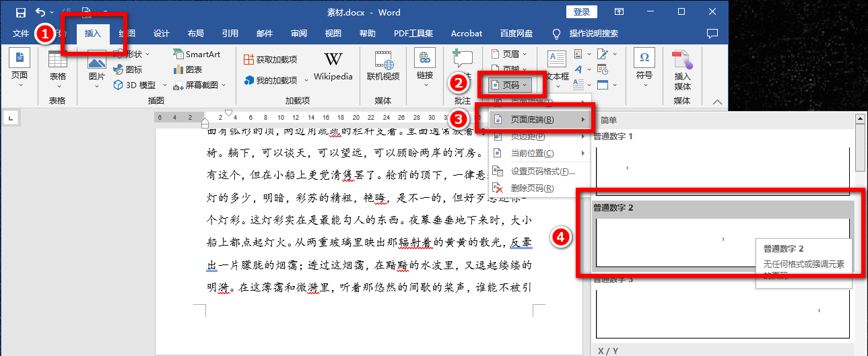This screenshot has height=356, width=868.
Task: Open the 帮助 (Help) tab
Action: click(x=368, y=34)
